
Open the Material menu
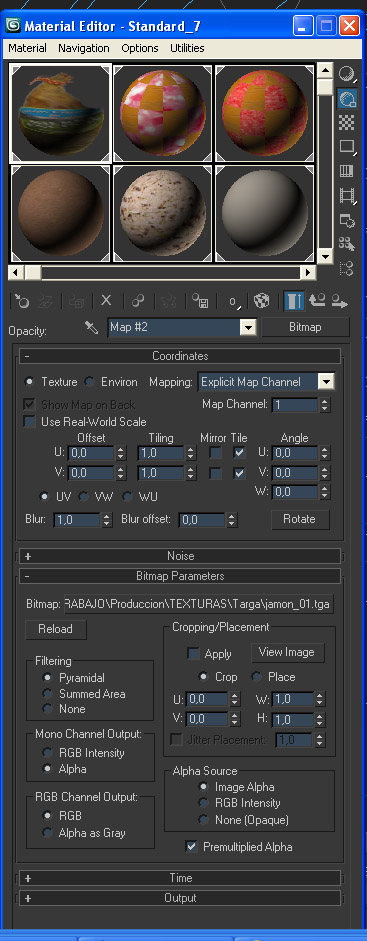pyautogui.click(x=28, y=48)
